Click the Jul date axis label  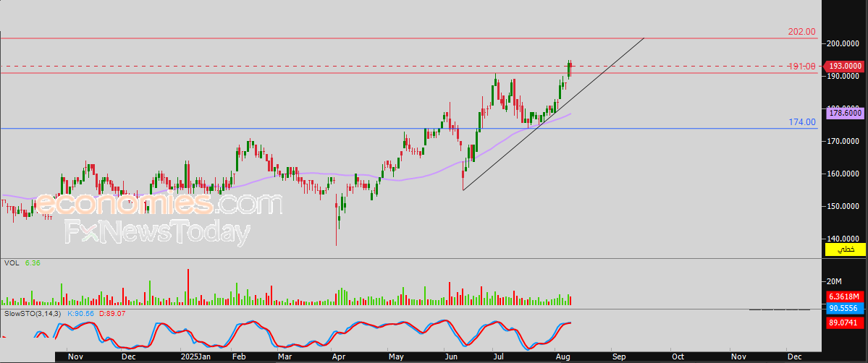[x=498, y=357]
